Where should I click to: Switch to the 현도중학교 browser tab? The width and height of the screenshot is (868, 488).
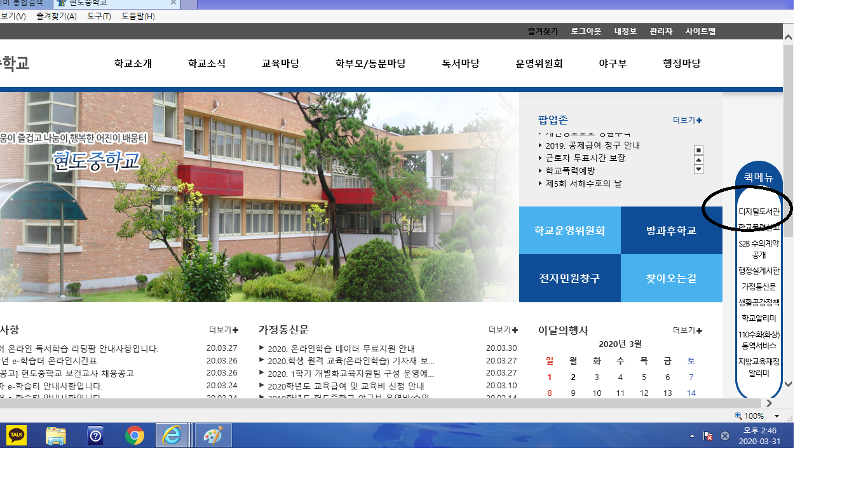118,3
